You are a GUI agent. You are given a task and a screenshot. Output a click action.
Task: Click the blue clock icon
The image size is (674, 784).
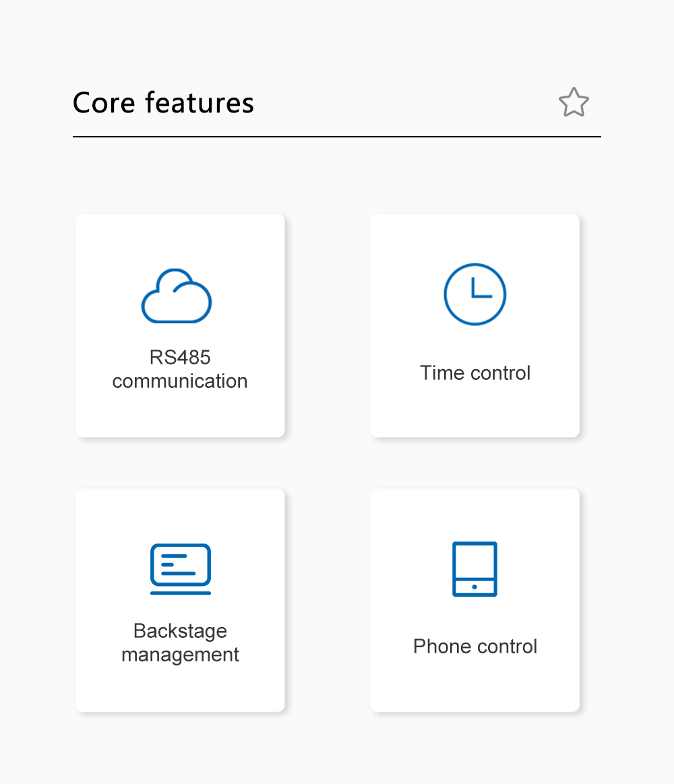tap(474, 294)
